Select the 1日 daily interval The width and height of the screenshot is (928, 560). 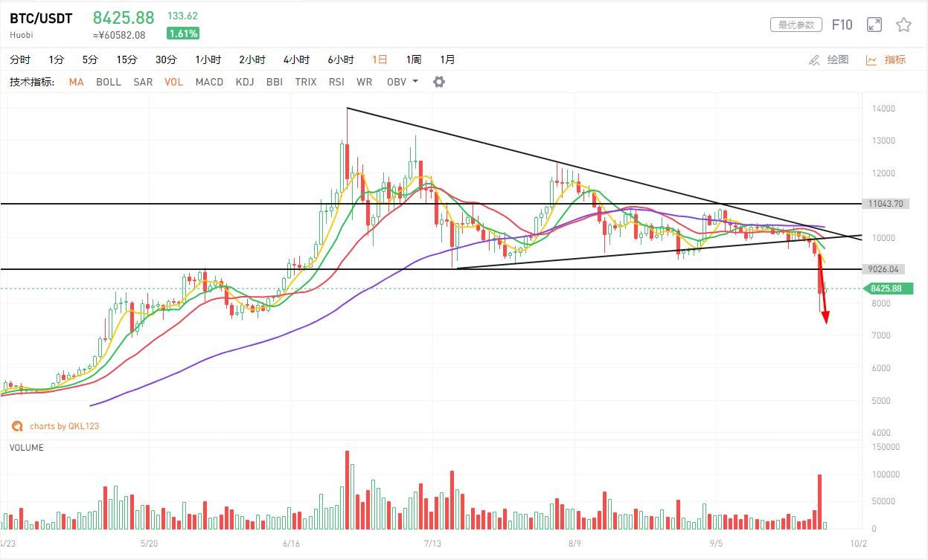coord(380,59)
